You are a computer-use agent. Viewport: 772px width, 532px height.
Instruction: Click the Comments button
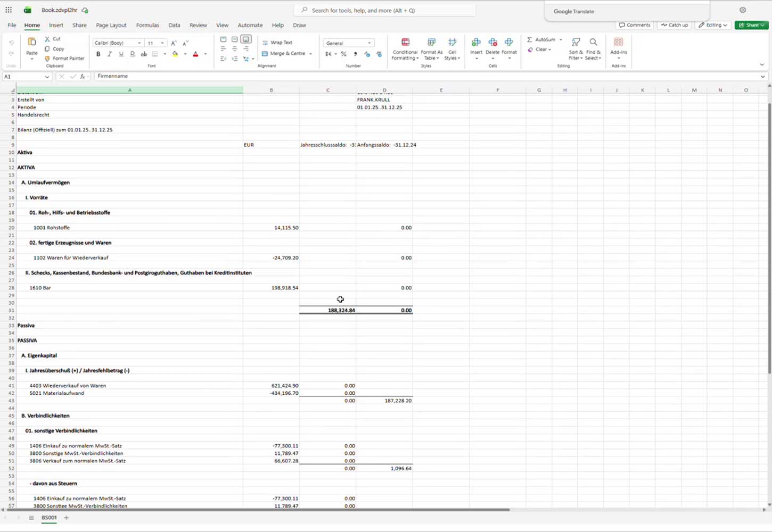pyautogui.click(x=635, y=25)
